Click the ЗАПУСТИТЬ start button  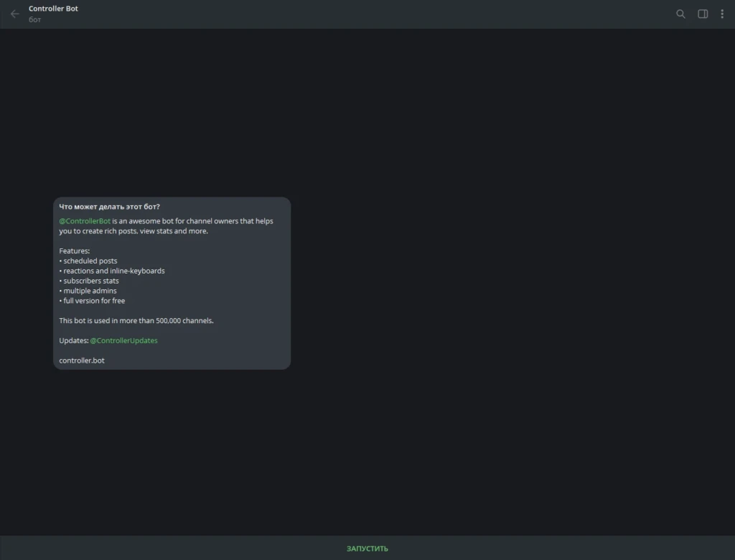pos(367,549)
